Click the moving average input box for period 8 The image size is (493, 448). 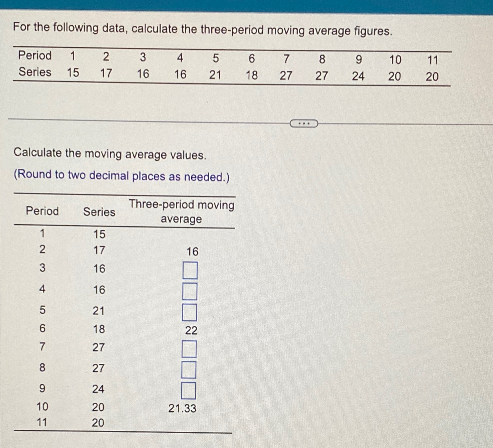[x=190, y=369]
